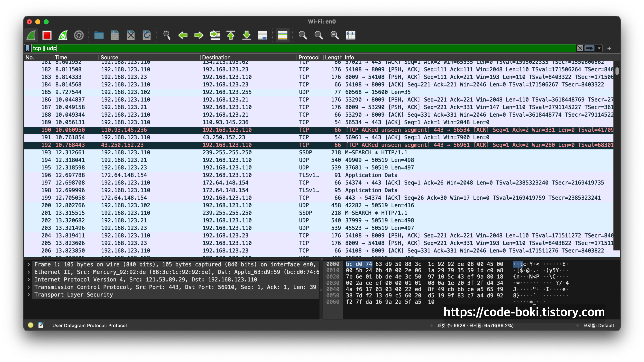Image resolution: width=644 pixels, height=362 pixels.
Task: Expand the Transport Layer Security row
Action: pyautogui.click(x=29, y=295)
